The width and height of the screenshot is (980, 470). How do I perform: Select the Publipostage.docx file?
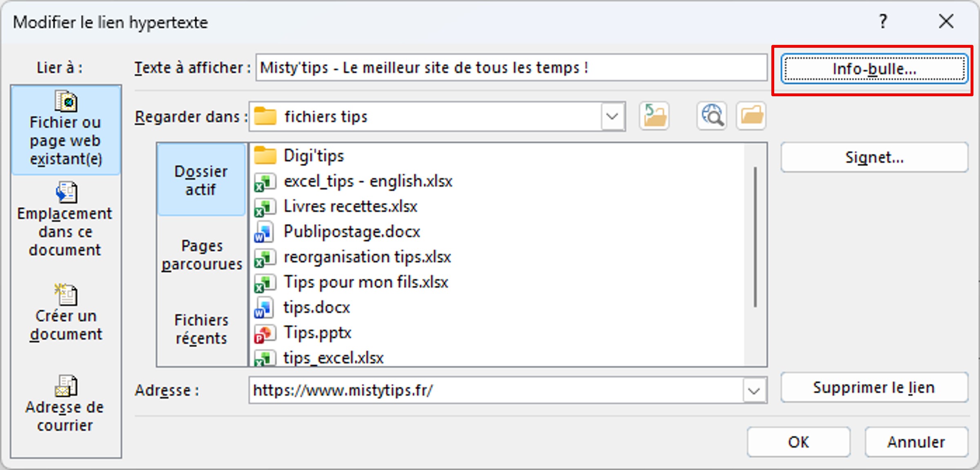[352, 231]
